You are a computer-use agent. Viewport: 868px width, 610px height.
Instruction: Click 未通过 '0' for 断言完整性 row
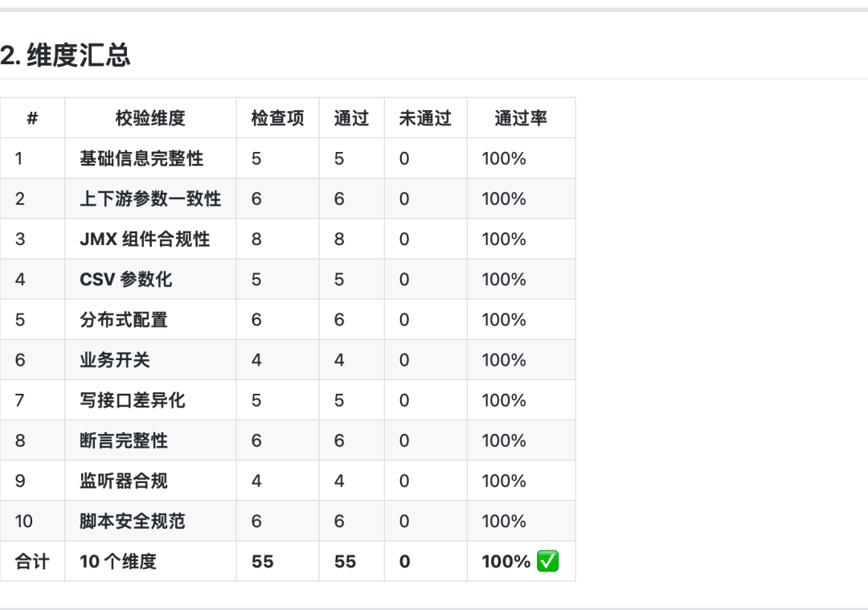(404, 440)
